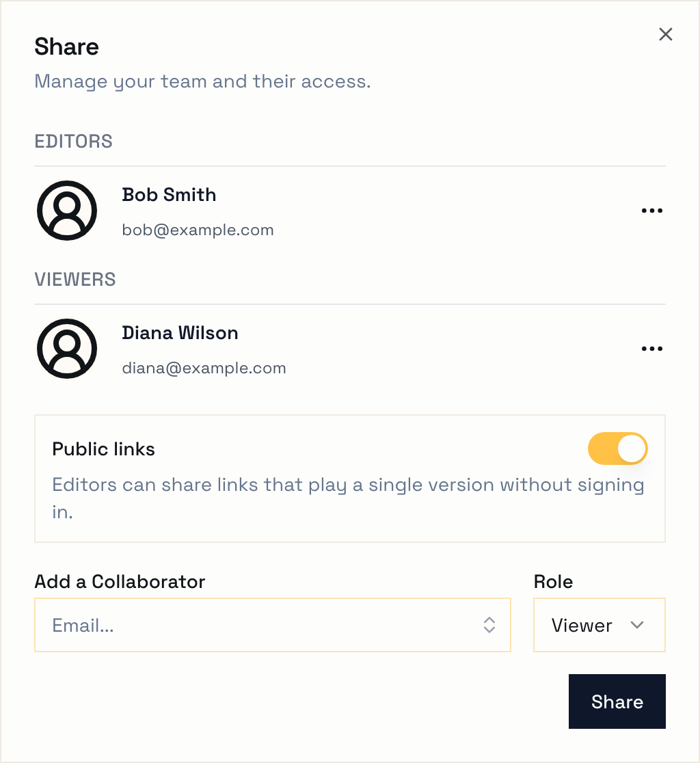Click Bob Smith's avatar icon
The width and height of the screenshot is (700, 763).
(x=67, y=211)
